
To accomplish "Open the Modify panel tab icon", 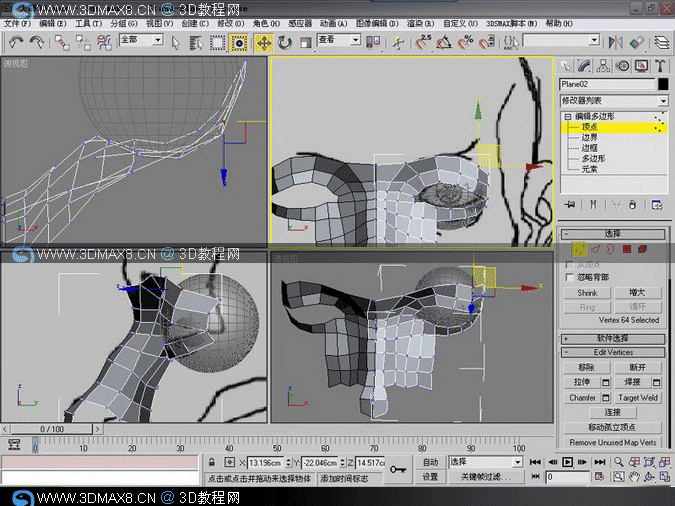I will pyautogui.click(x=585, y=66).
